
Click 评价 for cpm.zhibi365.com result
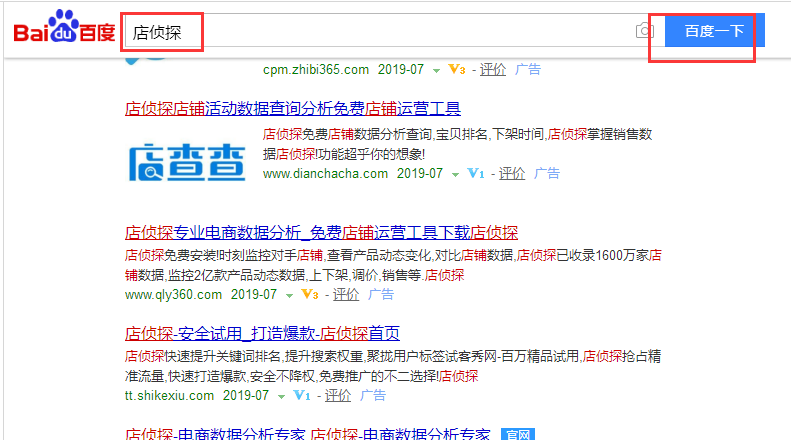pyautogui.click(x=492, y=70)
